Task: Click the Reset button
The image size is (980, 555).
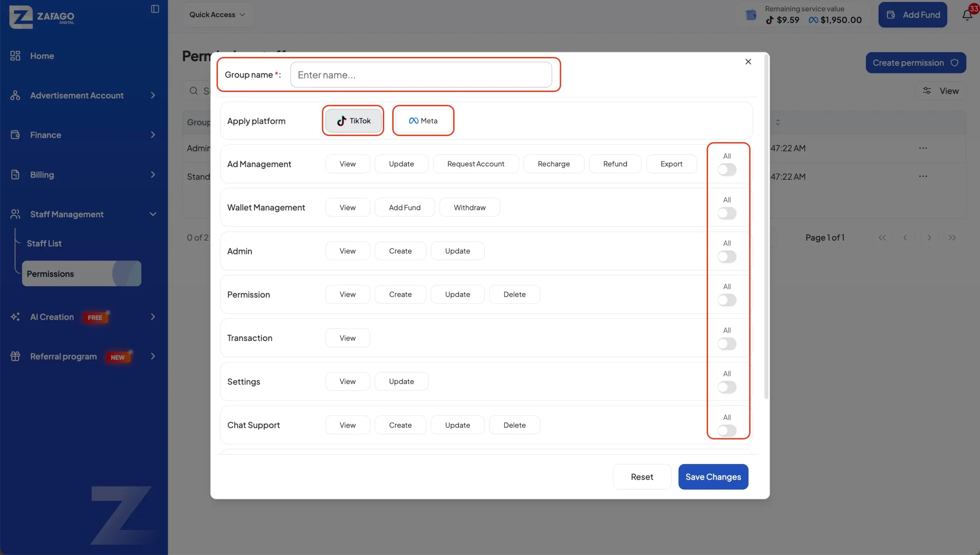Action: tap(642, 477)
